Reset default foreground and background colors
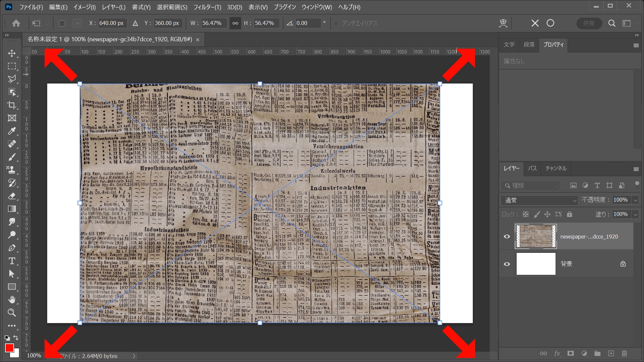This screenshot has height=362, width=644. pos(7,338)
